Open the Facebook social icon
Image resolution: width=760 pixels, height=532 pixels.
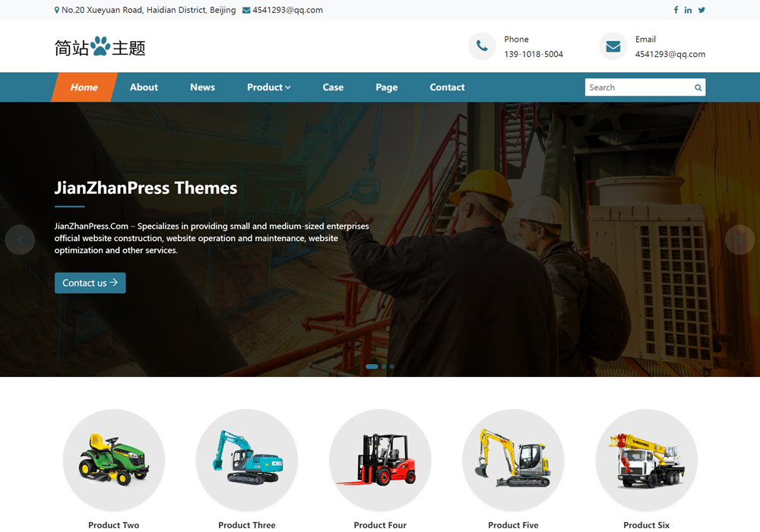click(x=676, y=10)
